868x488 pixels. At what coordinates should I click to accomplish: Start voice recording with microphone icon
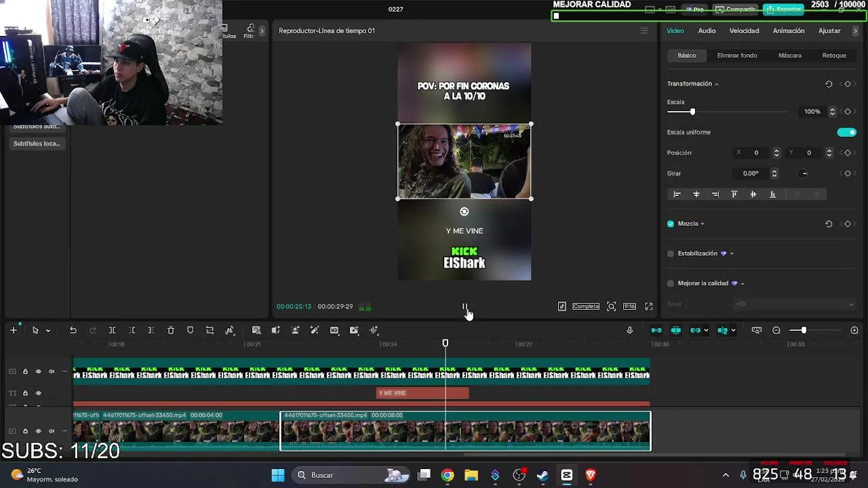point(630,330)
